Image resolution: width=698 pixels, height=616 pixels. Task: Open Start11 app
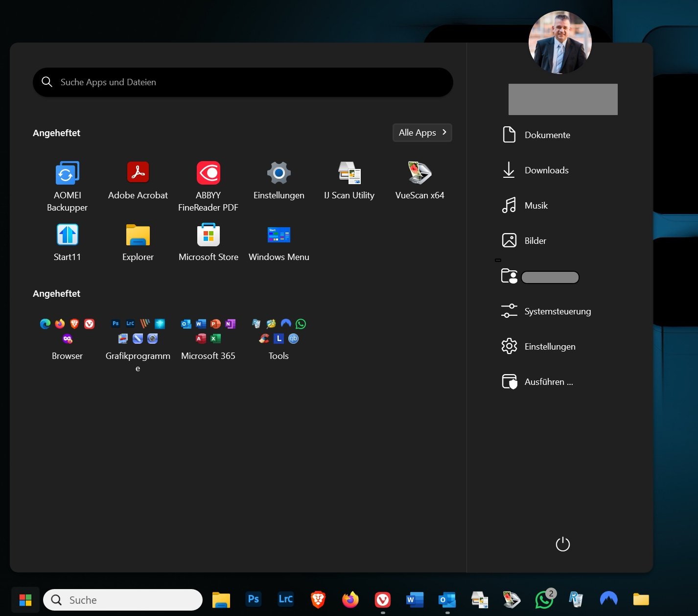pyautogui.click(x=67, y=242)
